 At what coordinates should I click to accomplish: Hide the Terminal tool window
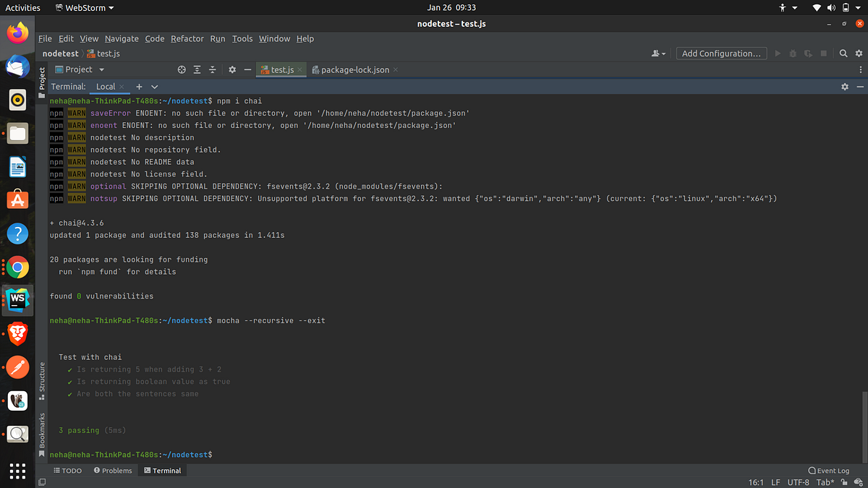pos(859,87)
